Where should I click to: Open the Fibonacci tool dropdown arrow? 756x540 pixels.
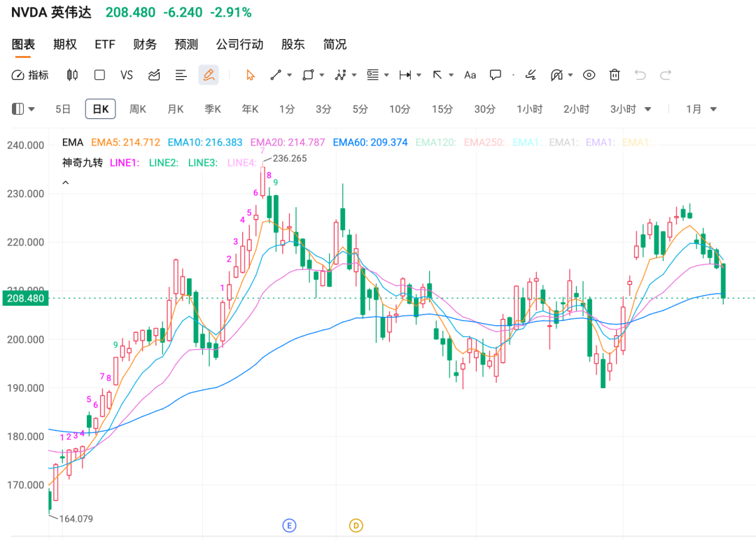[x=386, y=75]
